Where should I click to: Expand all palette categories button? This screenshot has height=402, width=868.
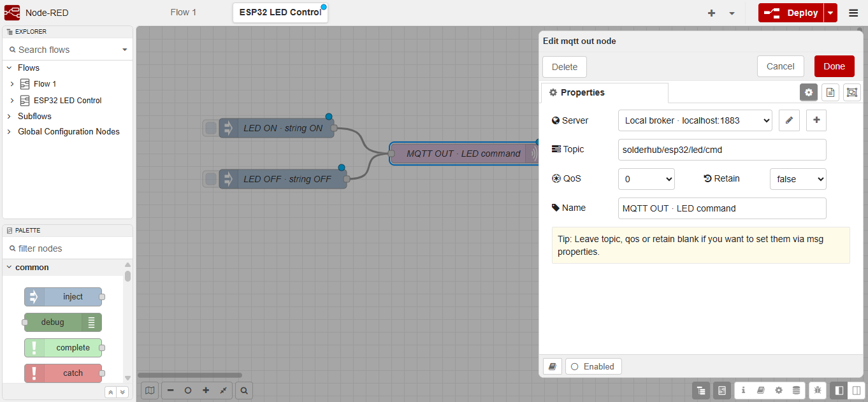click(122, 392)
